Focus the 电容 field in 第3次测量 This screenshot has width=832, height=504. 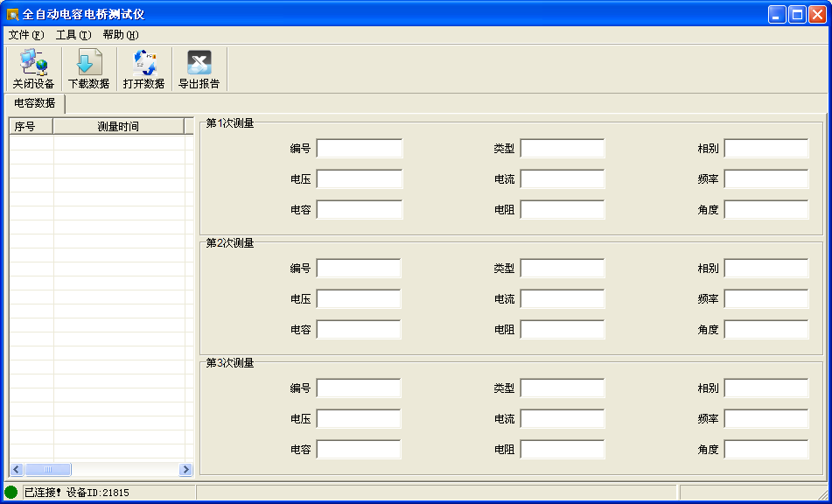coord(359,450)
